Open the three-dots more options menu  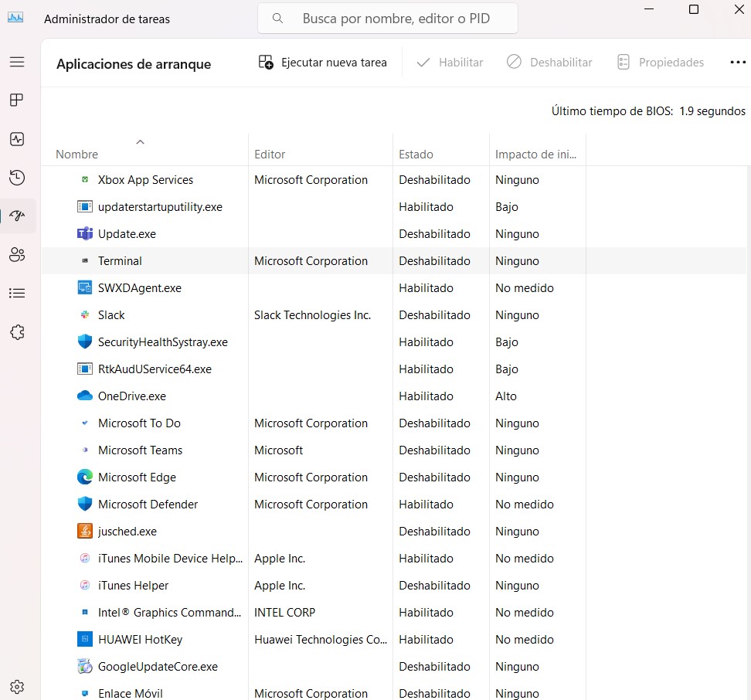pos(737,63)
